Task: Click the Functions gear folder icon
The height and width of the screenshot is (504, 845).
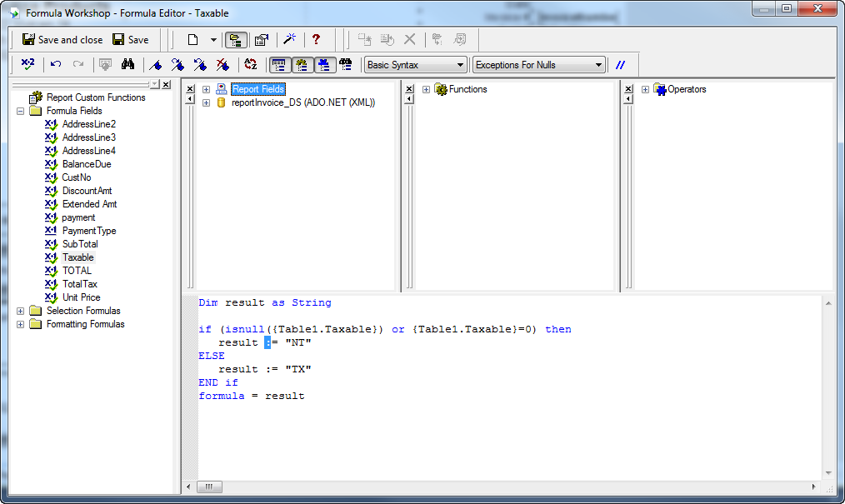Action: tap(441, 89)
